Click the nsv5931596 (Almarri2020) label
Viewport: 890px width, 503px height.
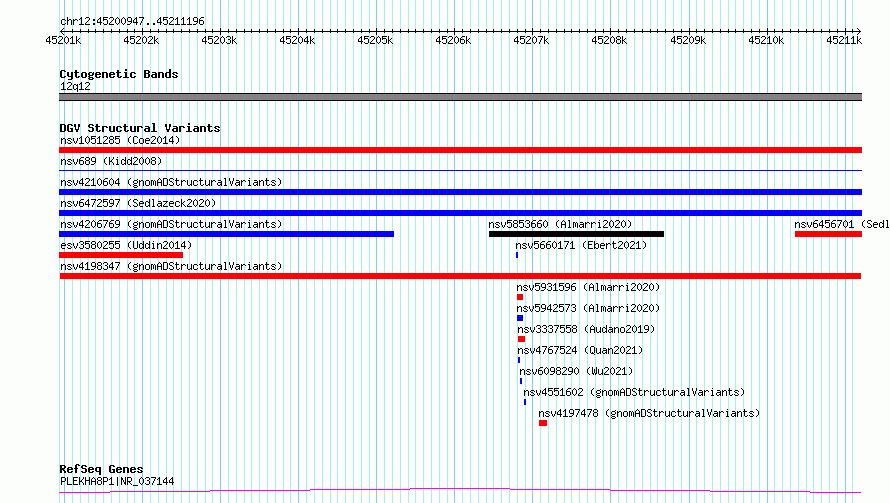pos(588,287)
